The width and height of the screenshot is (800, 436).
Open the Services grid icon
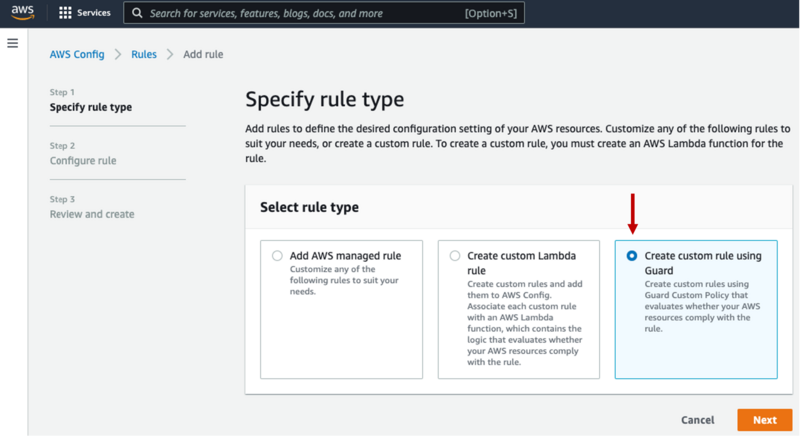(66, 14)
